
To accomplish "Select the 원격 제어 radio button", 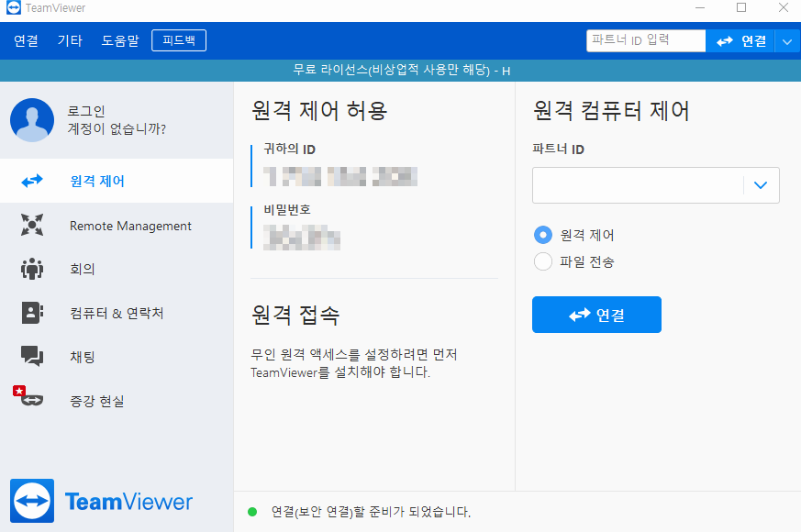I will pos(543,235).
